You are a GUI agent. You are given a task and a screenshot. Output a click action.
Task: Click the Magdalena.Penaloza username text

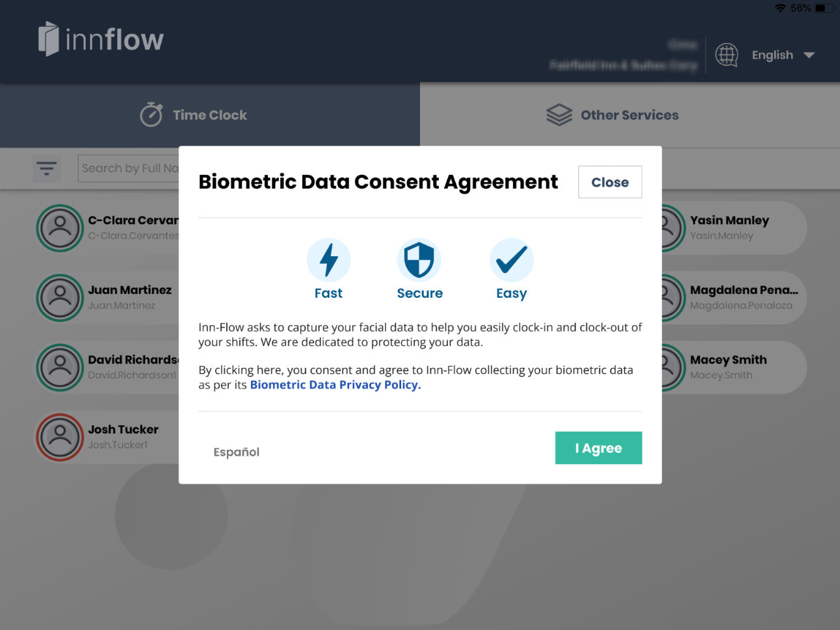pos(741,306)
